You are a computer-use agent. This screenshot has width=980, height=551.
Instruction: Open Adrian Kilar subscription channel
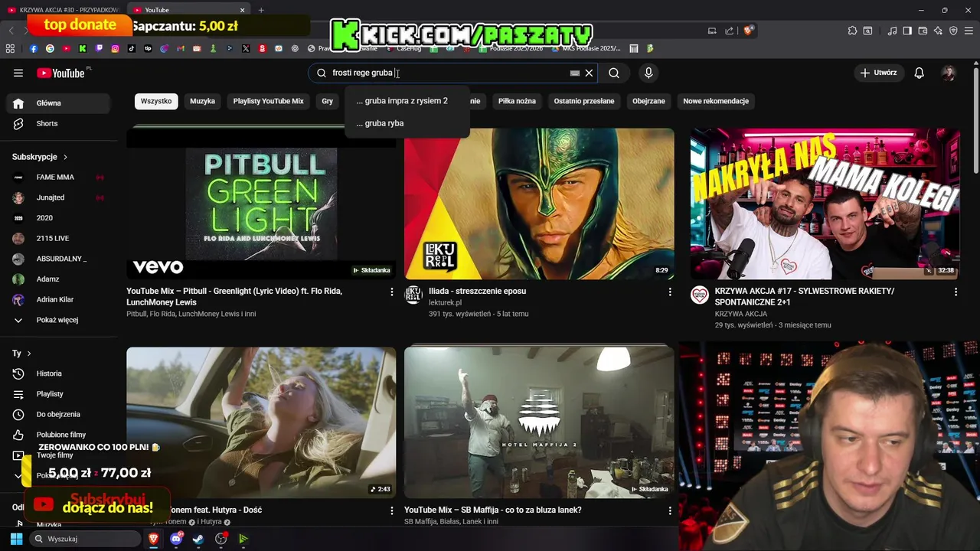tap(59, 300)
